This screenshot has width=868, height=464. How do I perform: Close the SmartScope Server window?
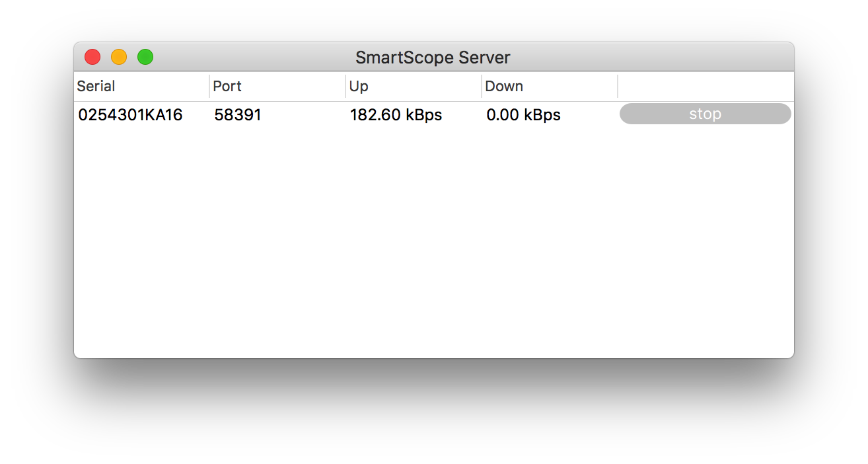point(92,58)
